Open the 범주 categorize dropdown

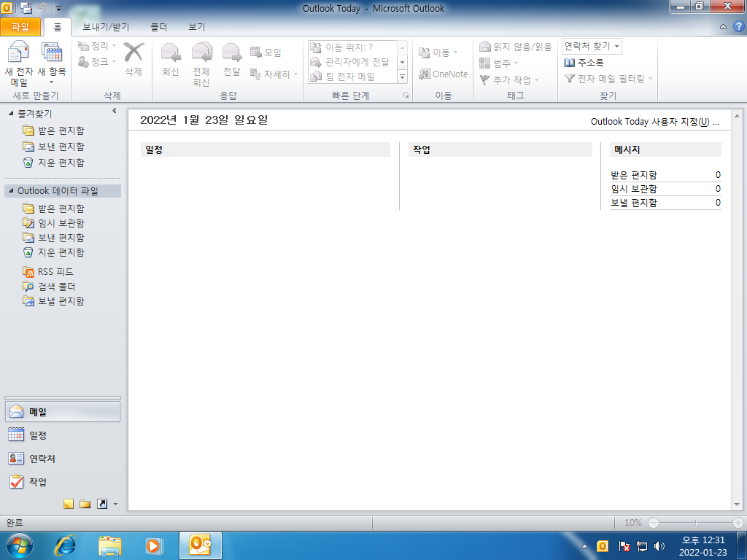[x=498, y=63]
